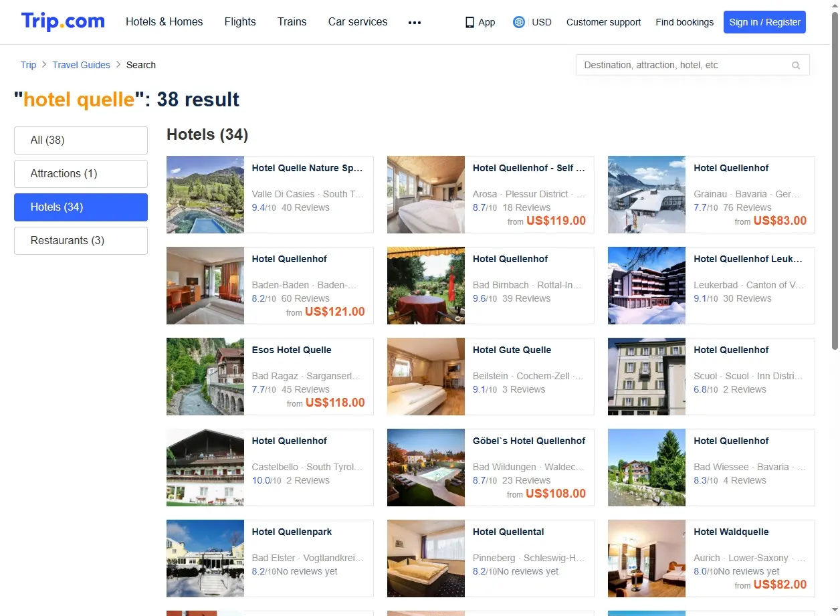Click Sign in / Register button

coord(764,22)
